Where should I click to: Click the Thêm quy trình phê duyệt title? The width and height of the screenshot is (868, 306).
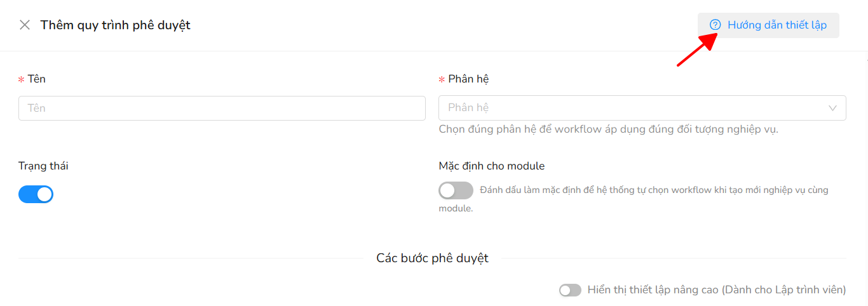[x=116, y=25]
